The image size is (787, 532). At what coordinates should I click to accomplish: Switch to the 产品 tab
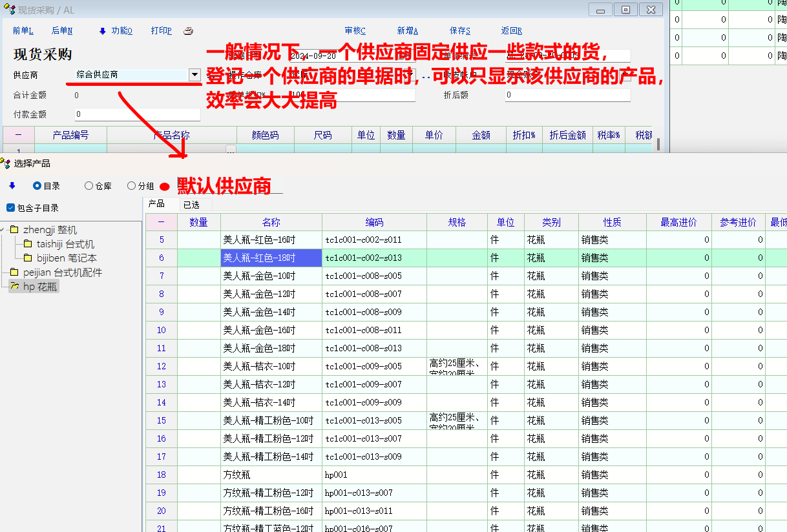coord(156,204)
